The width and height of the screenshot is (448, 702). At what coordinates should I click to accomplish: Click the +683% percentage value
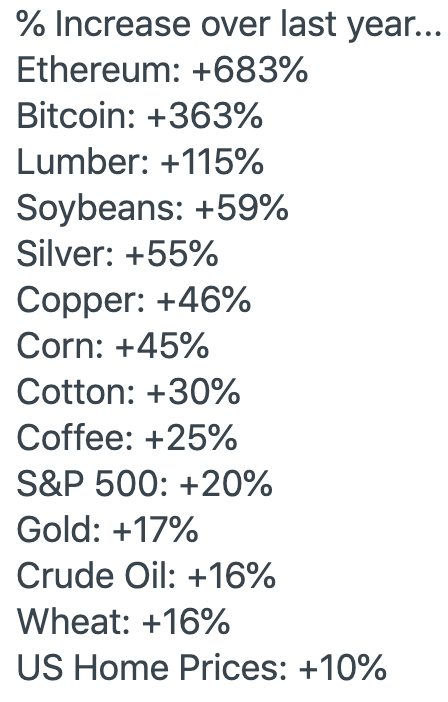[250, 70]
